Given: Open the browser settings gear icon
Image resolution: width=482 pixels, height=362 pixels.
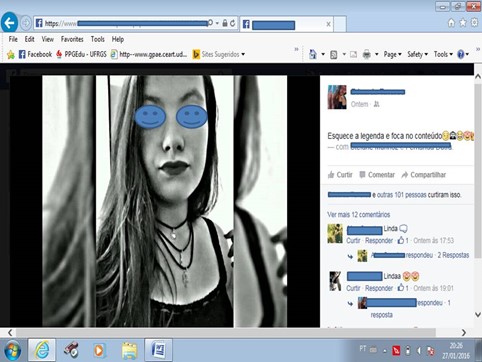Looking at the screenshot, I should (474, 23).
